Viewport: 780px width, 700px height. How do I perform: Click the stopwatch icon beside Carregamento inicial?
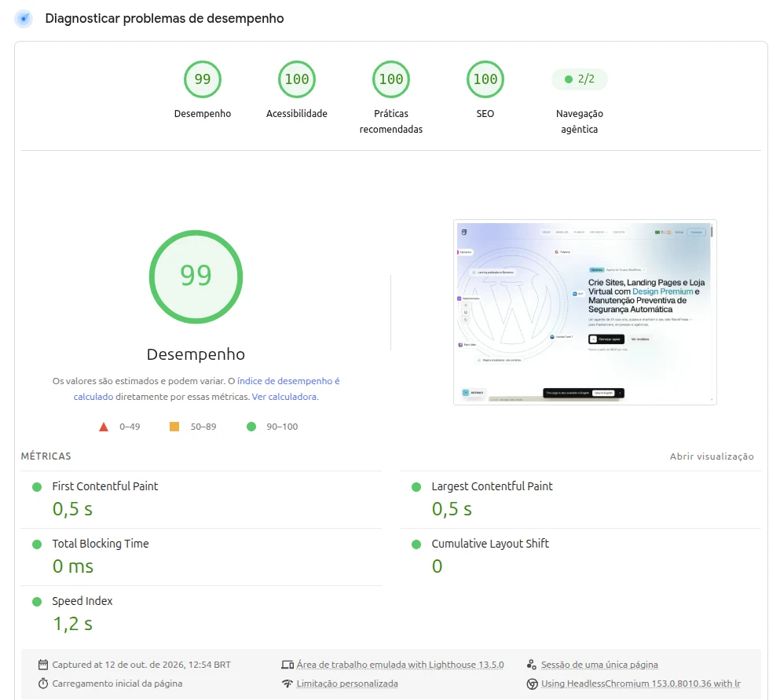pyautogui.click(x=43, y=684)
